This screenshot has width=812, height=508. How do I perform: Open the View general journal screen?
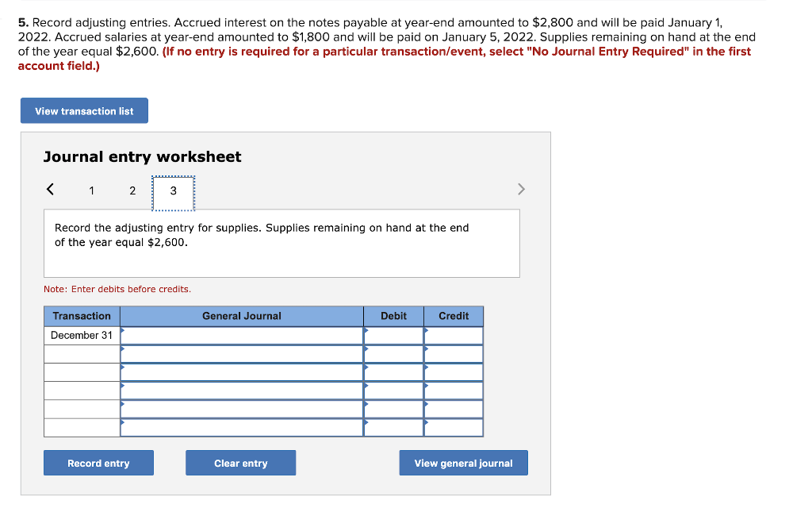[x=463, y=463]
